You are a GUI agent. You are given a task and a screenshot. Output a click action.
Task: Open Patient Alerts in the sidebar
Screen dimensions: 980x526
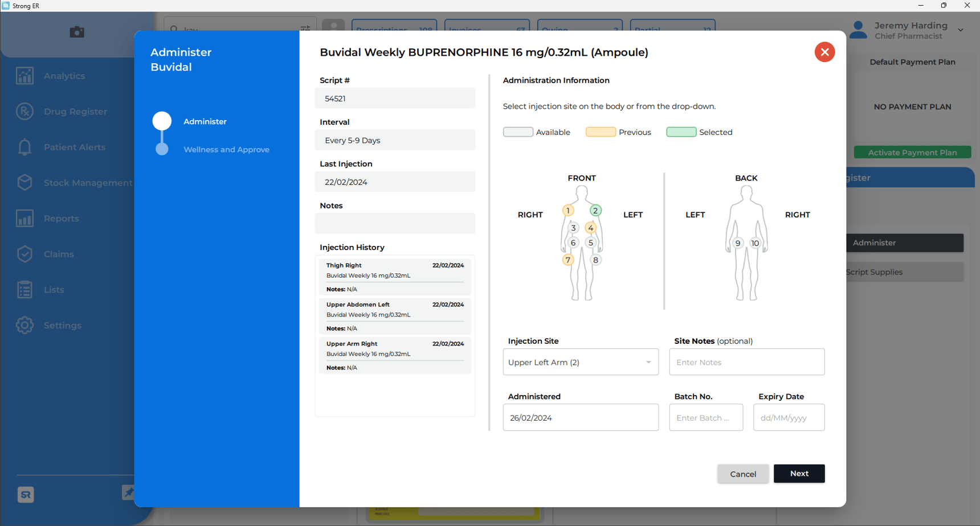[74, 147]
